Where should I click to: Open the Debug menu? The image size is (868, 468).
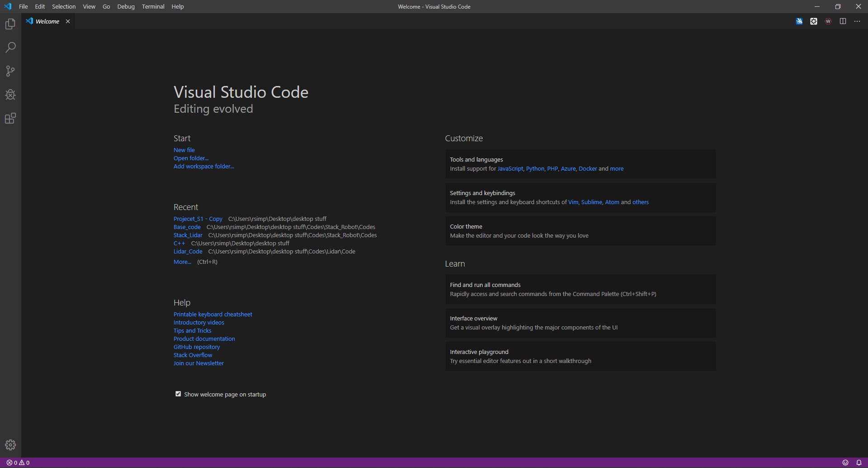[126, 6]
